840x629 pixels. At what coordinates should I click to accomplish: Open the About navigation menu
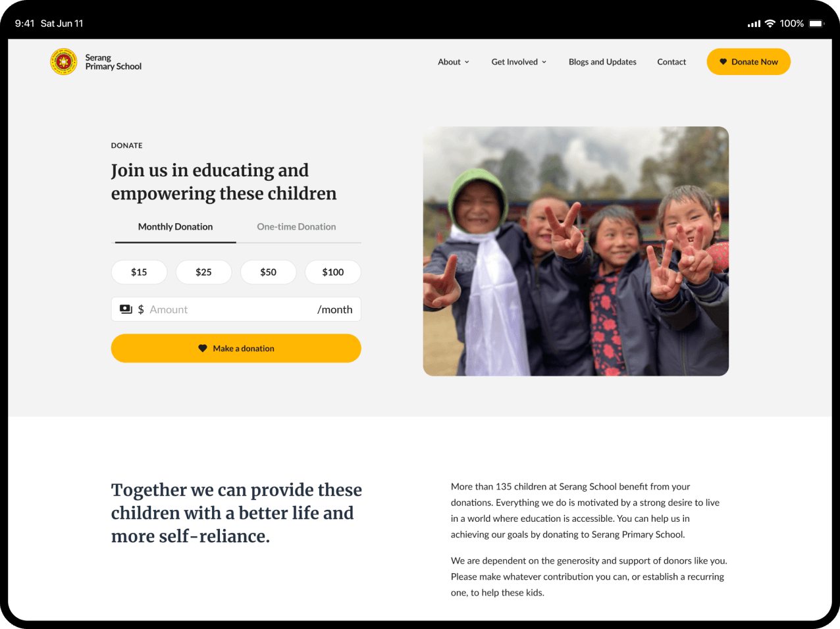tap(454, 62)
